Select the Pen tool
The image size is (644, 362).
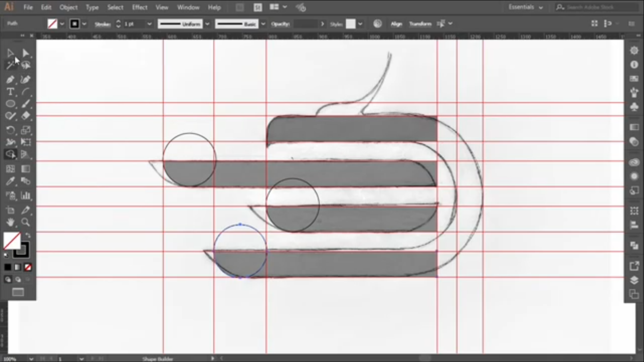pyautogui.click(x=10, y=80)
